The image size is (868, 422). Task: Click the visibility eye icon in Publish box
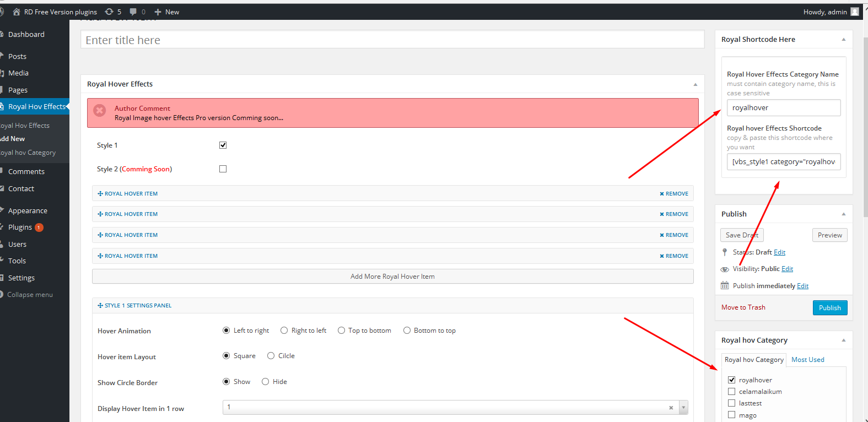click(x=725, y=269)
